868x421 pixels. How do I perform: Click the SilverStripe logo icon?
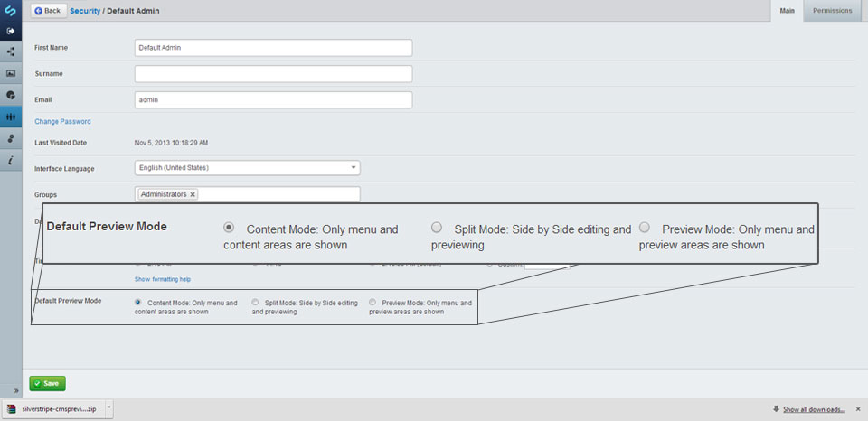pos(11,10)
